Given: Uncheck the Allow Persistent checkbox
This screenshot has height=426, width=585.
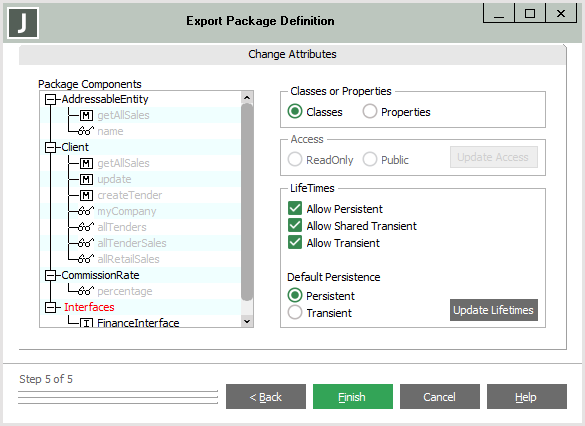Looking at the screenshot, I should (295, 209).
